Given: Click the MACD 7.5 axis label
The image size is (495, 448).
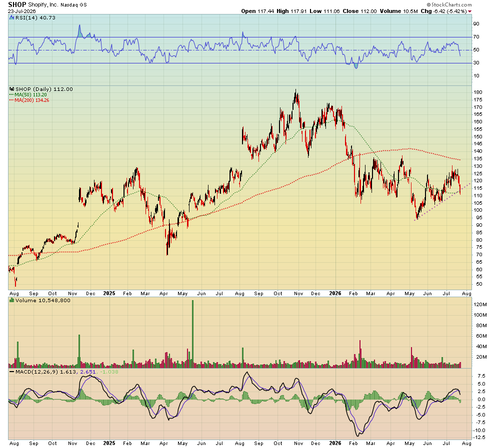Looking at the screenshot, I should coord(481,376).
